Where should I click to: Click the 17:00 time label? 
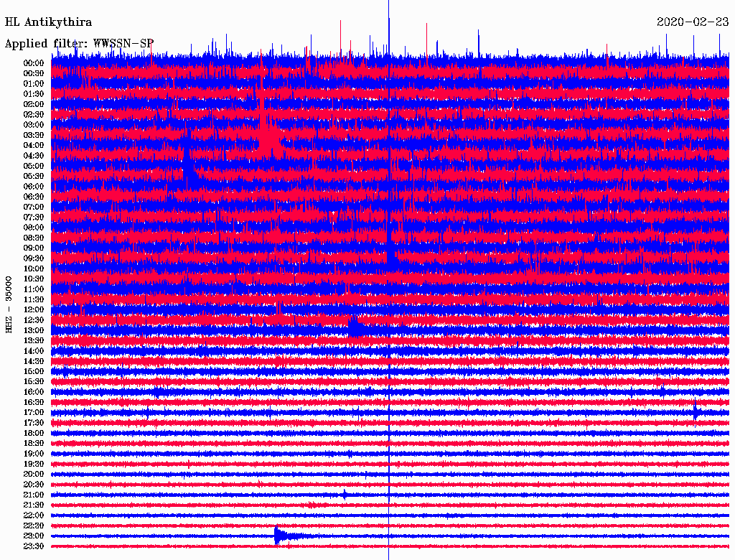[x=34, y=413]
